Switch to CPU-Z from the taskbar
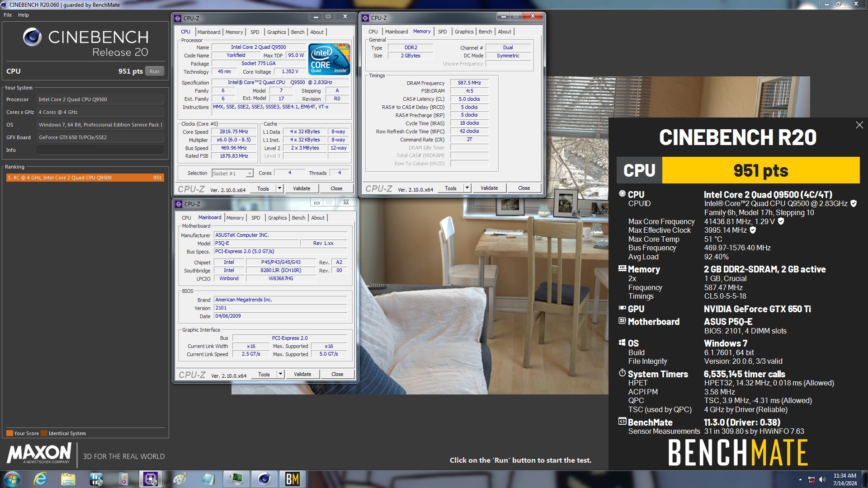The width and height of the screenshot is (868, 488). tap(151, 479)
